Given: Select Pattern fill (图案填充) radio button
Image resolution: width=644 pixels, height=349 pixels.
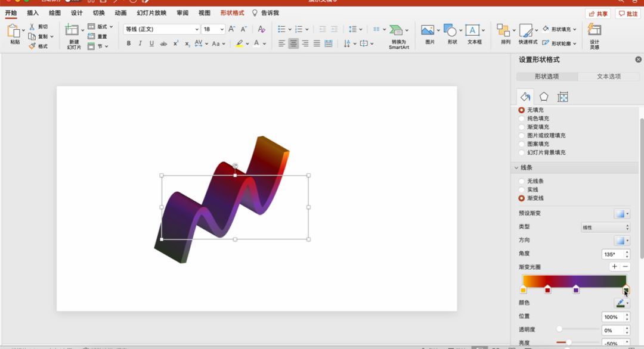Looking at the screenshot, I should [522, 144].
